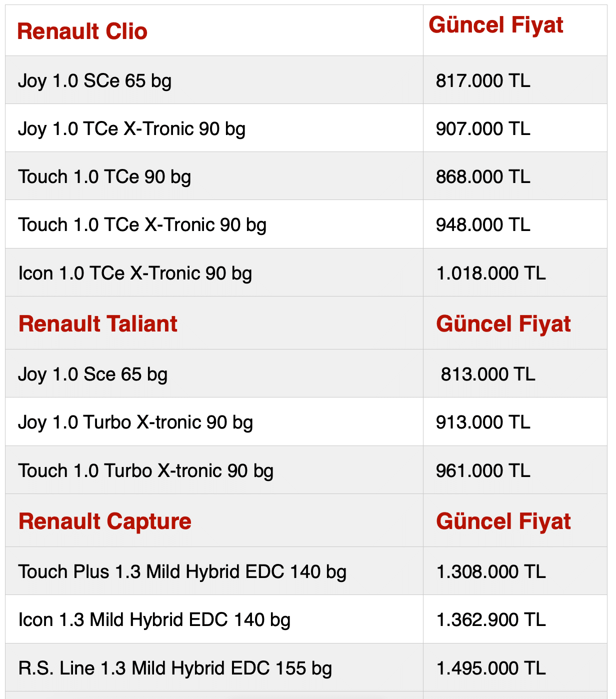The width and height of the screenshot is (616, 699).
Task: Select the 1.018.000 TL price
Action: pyautogui.click(x=491, y=273)
